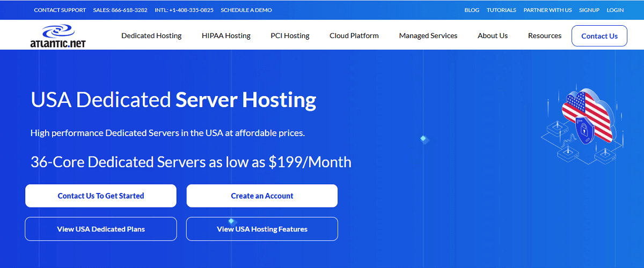Open the Schedule a Demo link
Screen dimensions: 644x268
click(x=246, y=10)
